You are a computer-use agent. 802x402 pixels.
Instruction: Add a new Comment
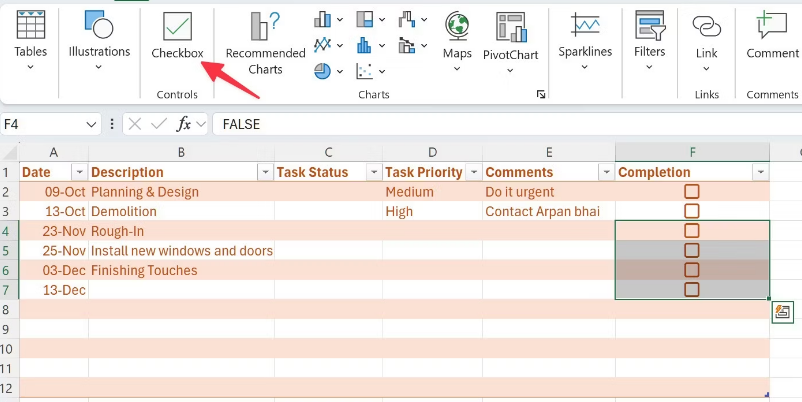[772, 35]
